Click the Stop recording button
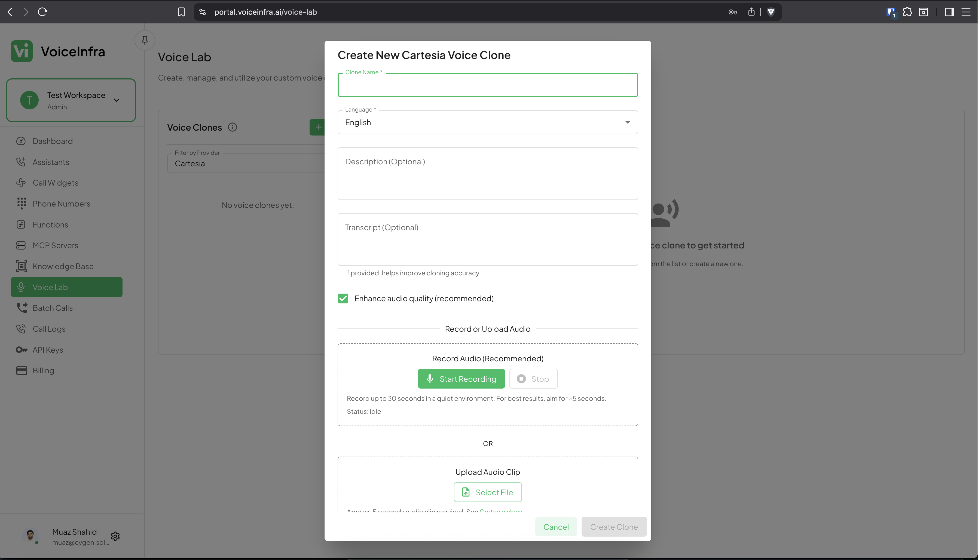The height and width of the screenshot is (560, 978). [533, 379]
